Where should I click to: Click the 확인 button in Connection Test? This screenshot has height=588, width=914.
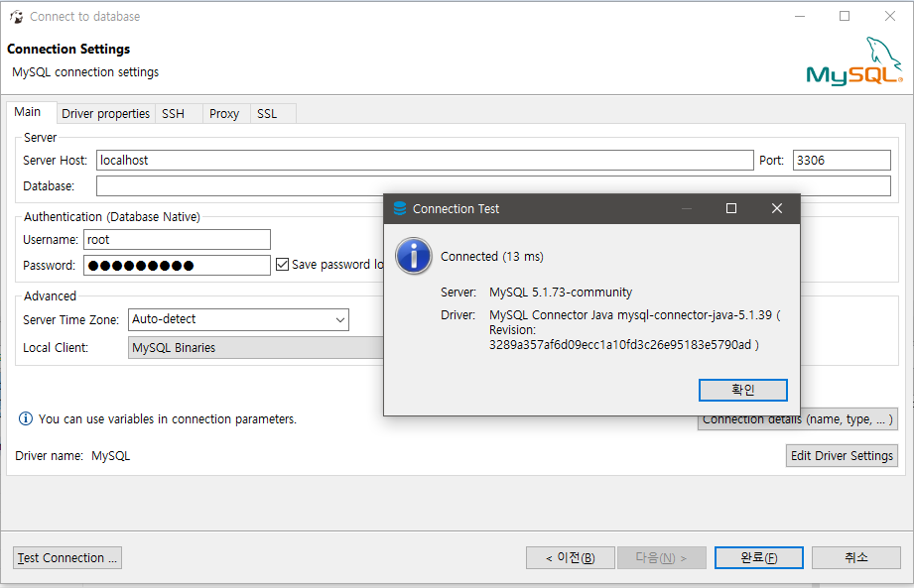[x=742, y=390]
